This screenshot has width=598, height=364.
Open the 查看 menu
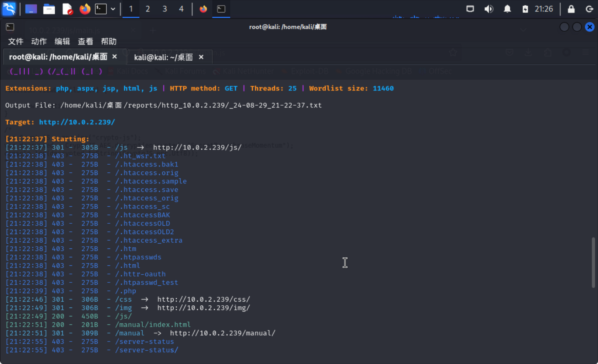tap(85, 41)
